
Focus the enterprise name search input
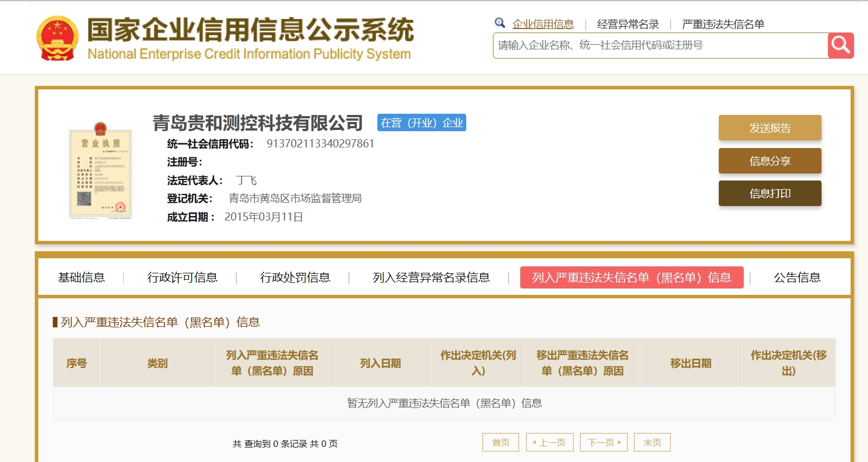pyautogui.click(x=661, y=45)
